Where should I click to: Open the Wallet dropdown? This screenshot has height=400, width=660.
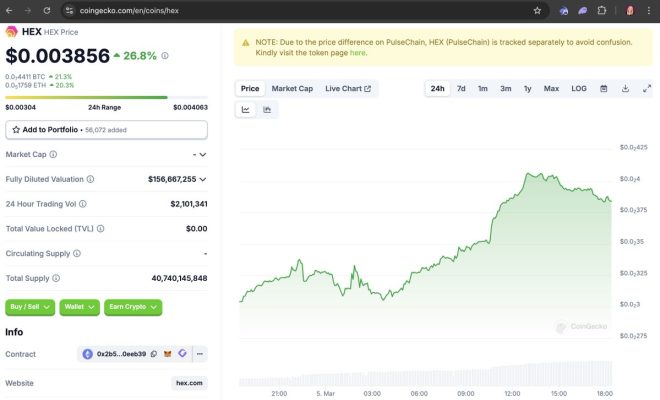click(80, 307)
